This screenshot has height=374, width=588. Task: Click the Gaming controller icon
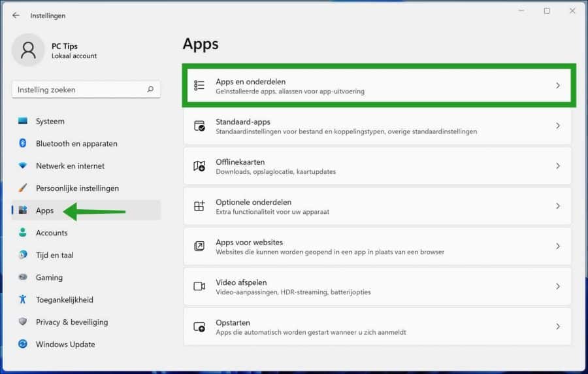point(23,277)
